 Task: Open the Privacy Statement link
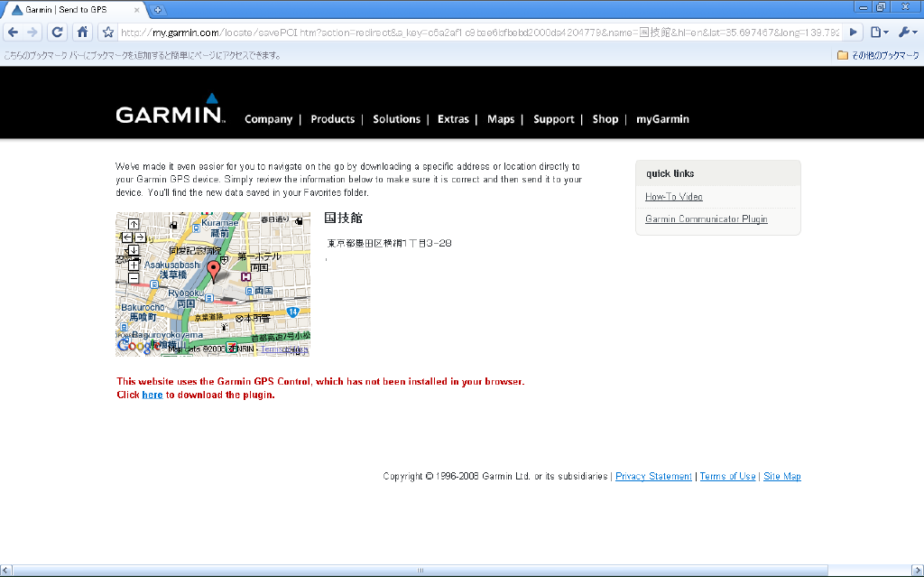(653, 476)
